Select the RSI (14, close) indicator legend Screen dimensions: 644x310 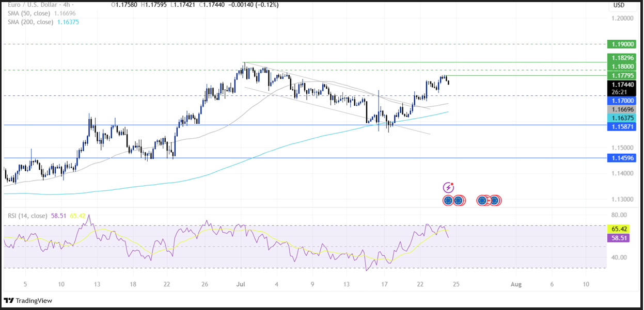[27, 216]
